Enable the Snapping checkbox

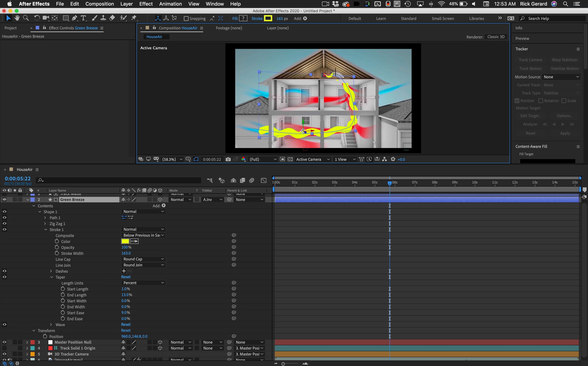pyautogui.click(x=186, y=19)
